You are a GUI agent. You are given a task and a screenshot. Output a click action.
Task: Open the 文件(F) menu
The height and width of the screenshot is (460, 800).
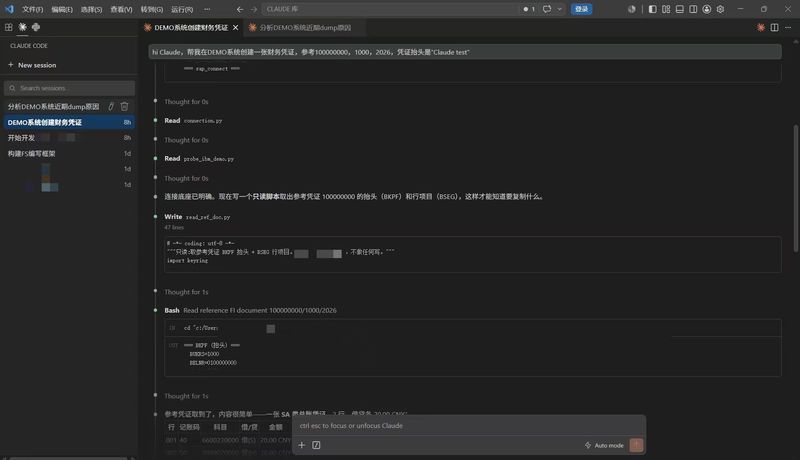33,9
